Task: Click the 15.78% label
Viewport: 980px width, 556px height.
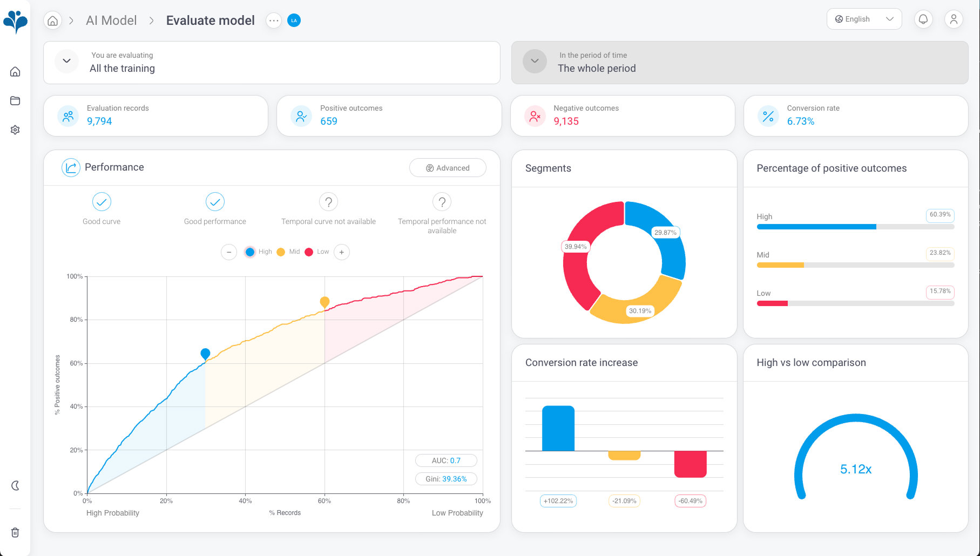Action: pyautogui.click(x=940, y=291)
